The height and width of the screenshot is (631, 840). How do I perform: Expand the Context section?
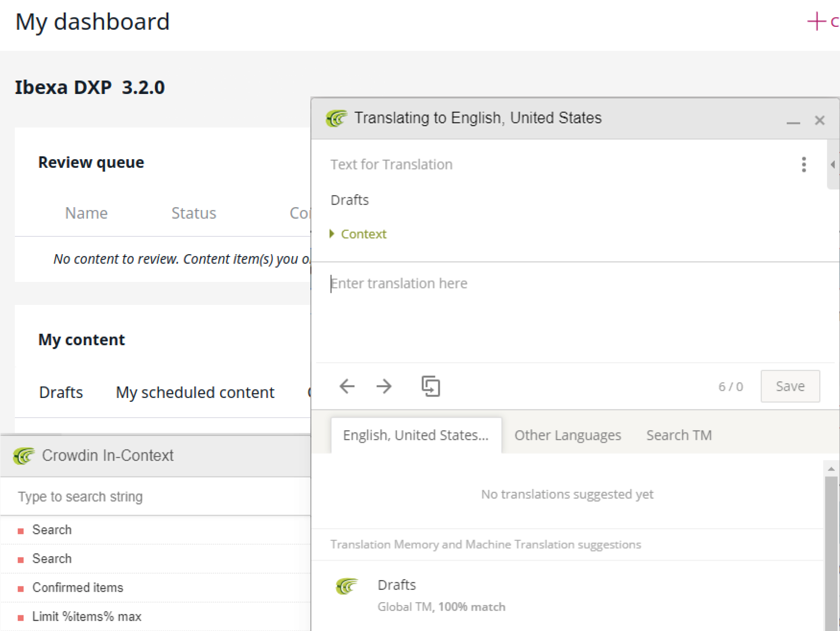[358, 234]
